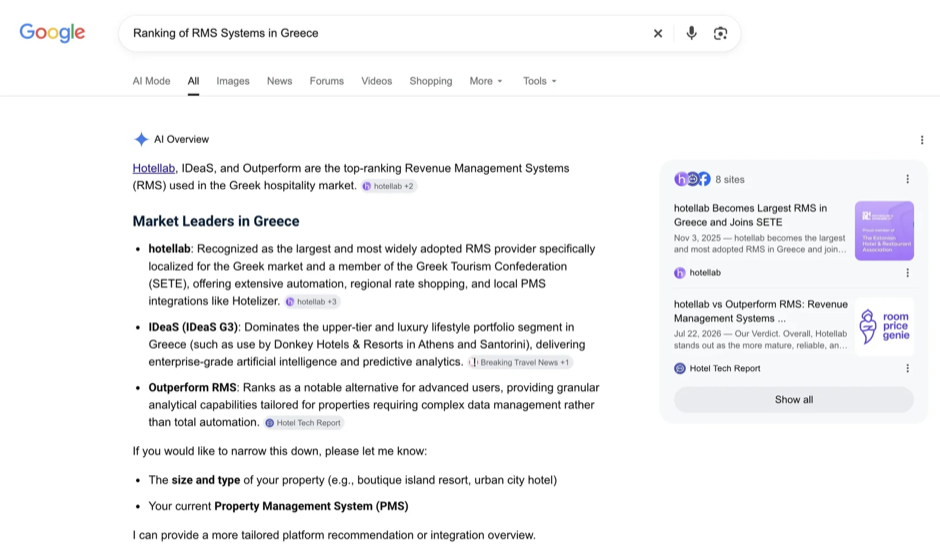Image resolution: width=940 pixels, height=555 pixels.
Task: Open the 'Hotel Tech Report' citation chip in text
Action: [303, 423]
